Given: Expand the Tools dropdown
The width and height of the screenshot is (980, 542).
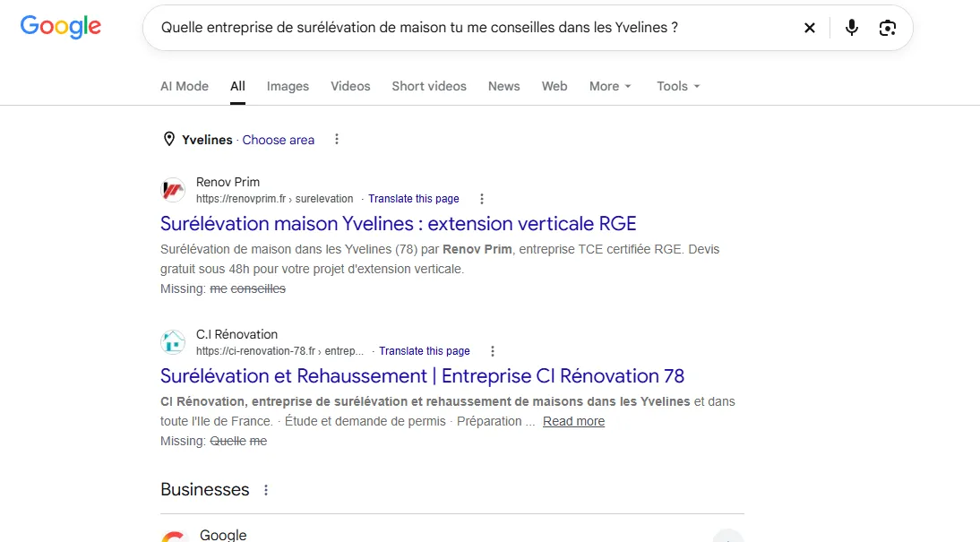Looking at the screenshot, I should click(x=678, y=86).
